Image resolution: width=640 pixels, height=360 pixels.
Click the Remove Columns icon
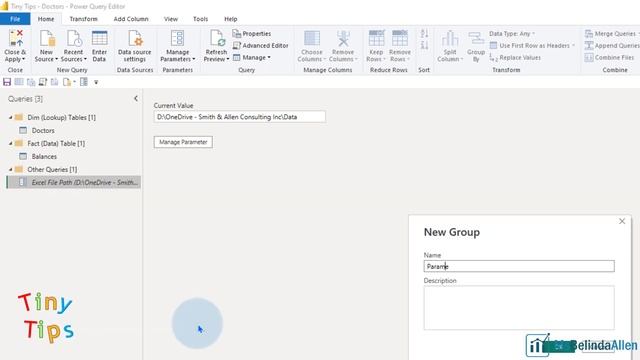point(343,39)
